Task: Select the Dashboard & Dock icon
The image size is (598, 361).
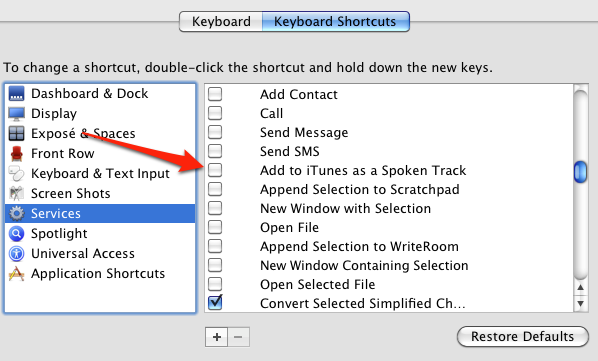Action: [16, 93]
